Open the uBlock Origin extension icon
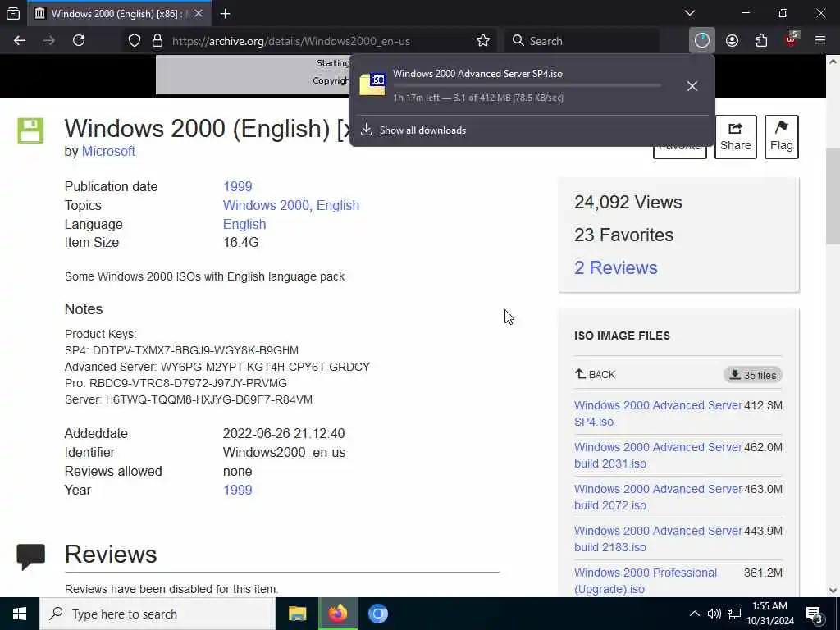Screen dimensions: 840x630 click(792, 39)
